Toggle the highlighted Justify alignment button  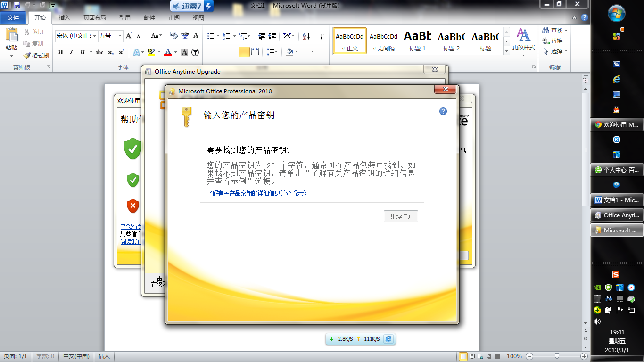click(244, 52)
